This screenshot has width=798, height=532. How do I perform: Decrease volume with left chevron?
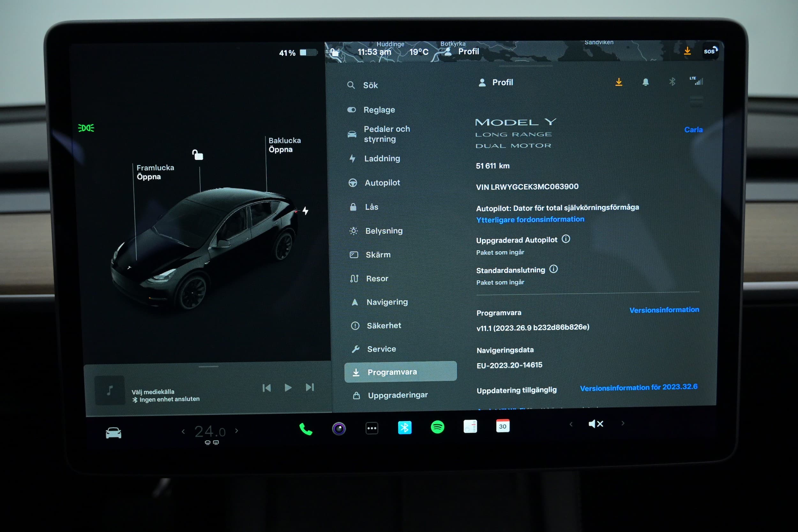[x=571, y=424]
